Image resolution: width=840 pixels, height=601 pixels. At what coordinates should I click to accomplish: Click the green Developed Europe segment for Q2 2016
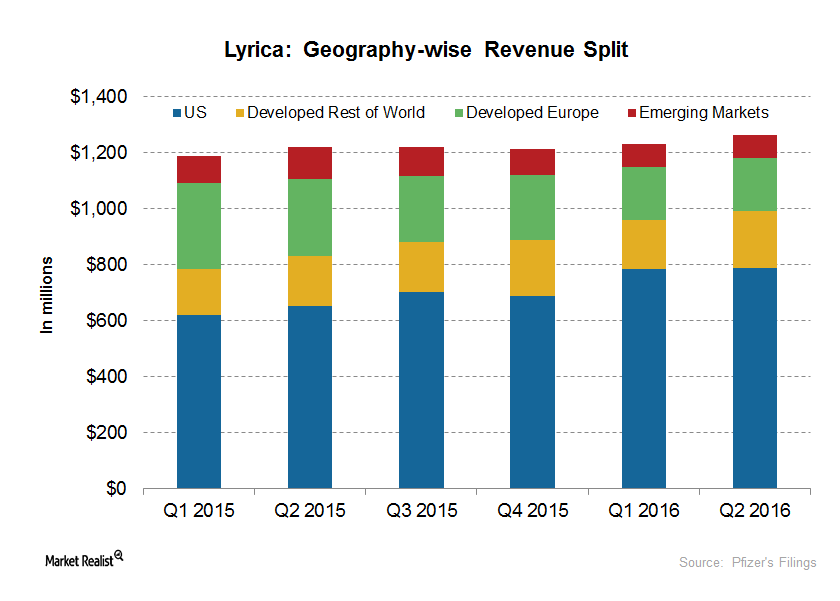(755, 185)
